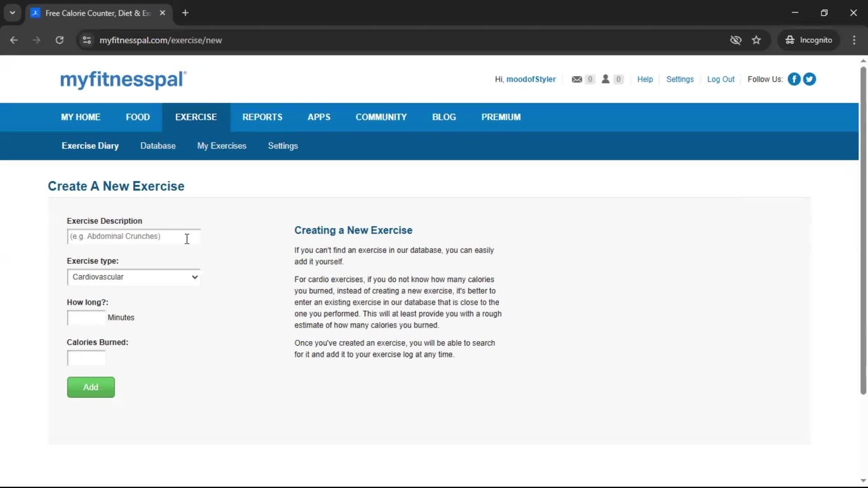Expand the Exercise type dropdown
Viewport: 868px width, 488px height.
tap(133, 277)
